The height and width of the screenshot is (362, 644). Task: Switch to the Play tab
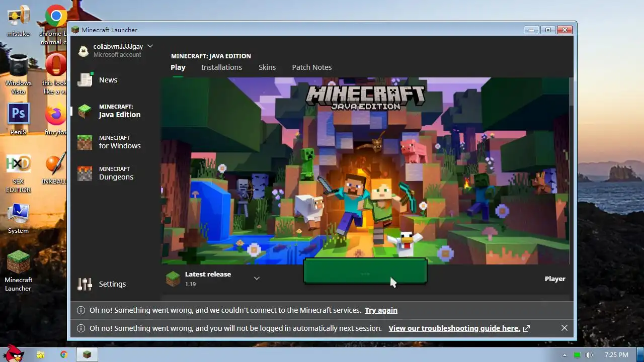178,67
